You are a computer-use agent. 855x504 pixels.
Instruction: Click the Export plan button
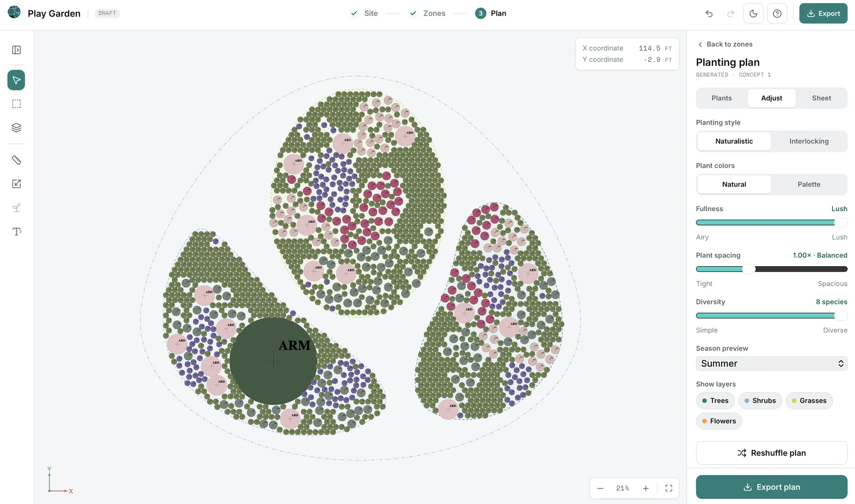[772, 487]
